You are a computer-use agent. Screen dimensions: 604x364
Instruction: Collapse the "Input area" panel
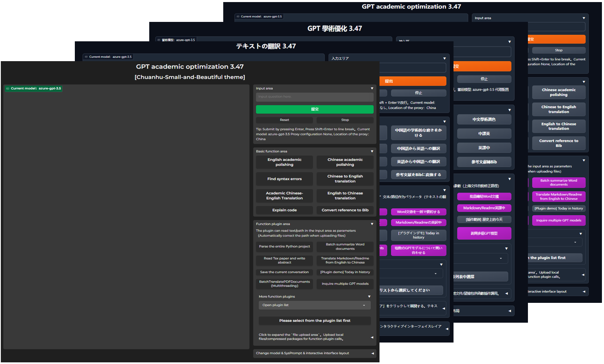[x=371, y=88]
